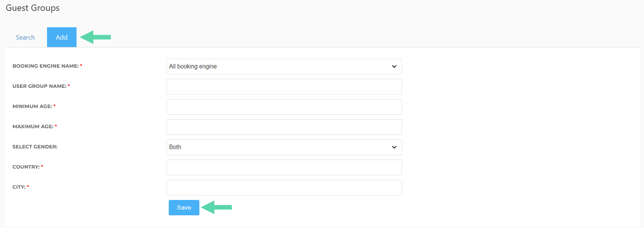Click the Select Gender label
The width and height of the screenshot is (644, 228).
(35, 147)
